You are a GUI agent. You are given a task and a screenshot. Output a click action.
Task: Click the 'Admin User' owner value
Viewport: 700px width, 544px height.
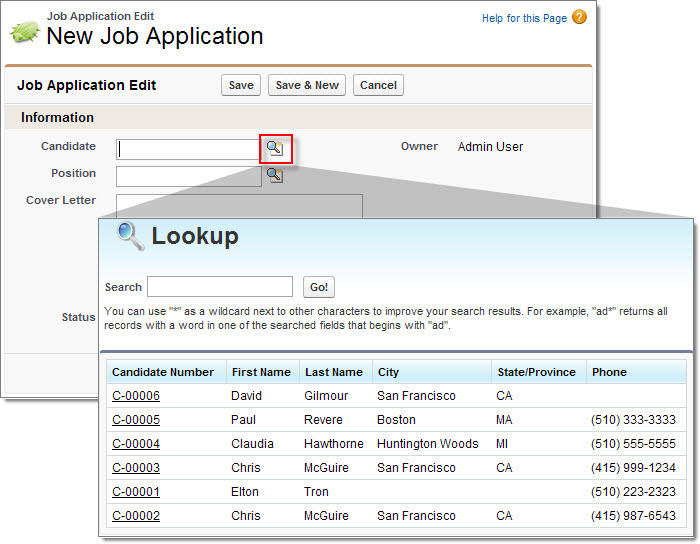click(490, 146)
